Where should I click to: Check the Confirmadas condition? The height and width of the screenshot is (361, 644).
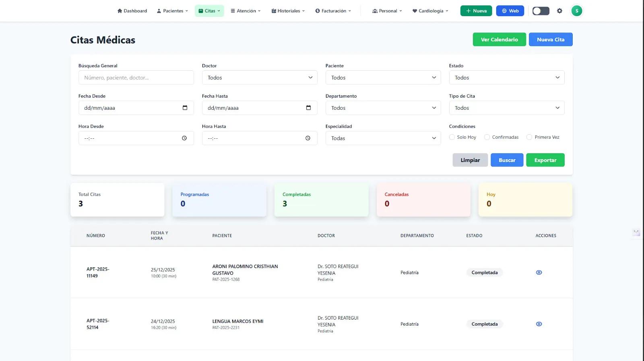[487, 137]
